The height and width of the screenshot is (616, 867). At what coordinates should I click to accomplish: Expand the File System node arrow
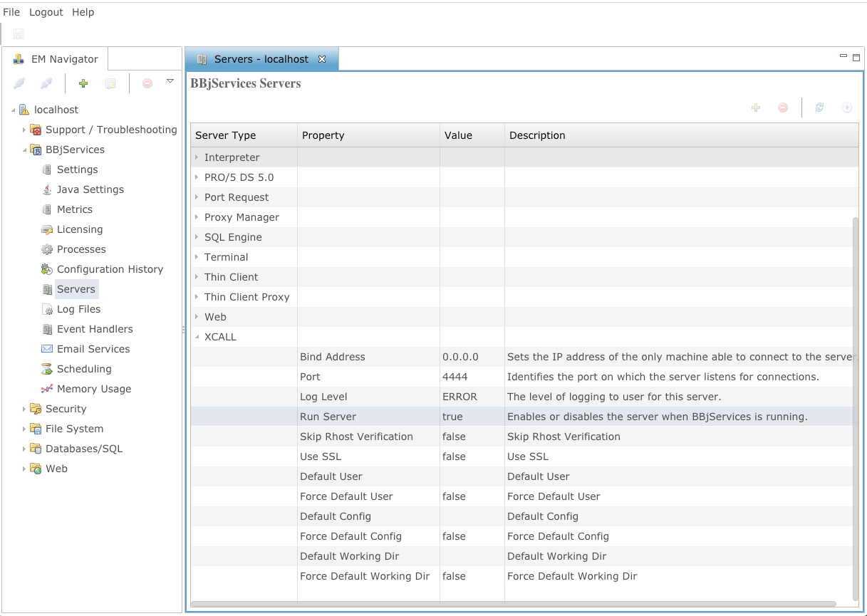[x=24, y=429]
